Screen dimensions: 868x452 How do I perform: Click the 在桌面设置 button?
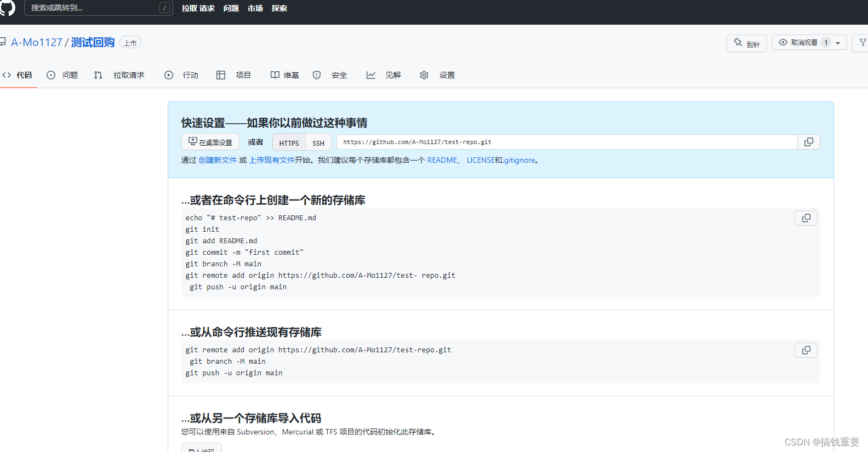pos(210,142)
